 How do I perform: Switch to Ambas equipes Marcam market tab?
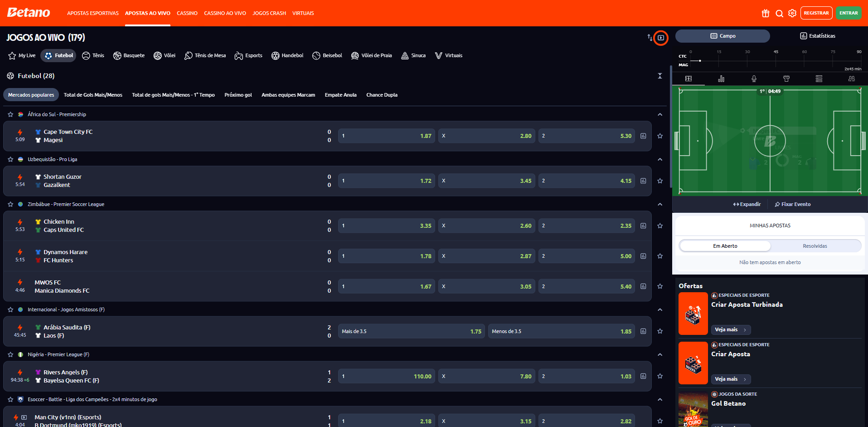[x=288, y=95]
